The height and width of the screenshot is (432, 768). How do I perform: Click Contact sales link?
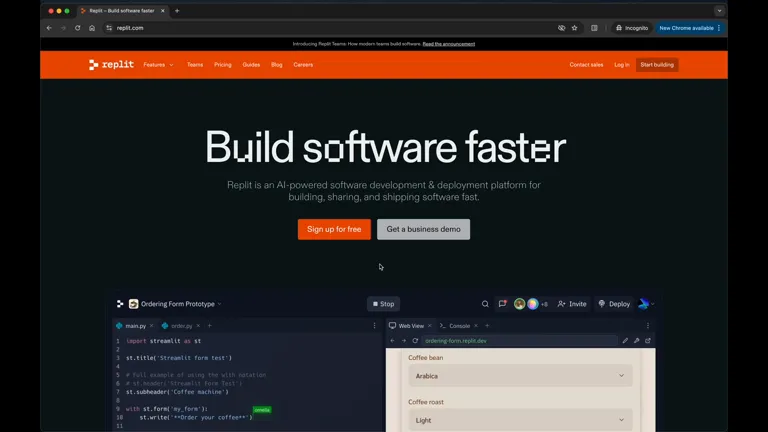pyautogui.click(x=586, y=65)
